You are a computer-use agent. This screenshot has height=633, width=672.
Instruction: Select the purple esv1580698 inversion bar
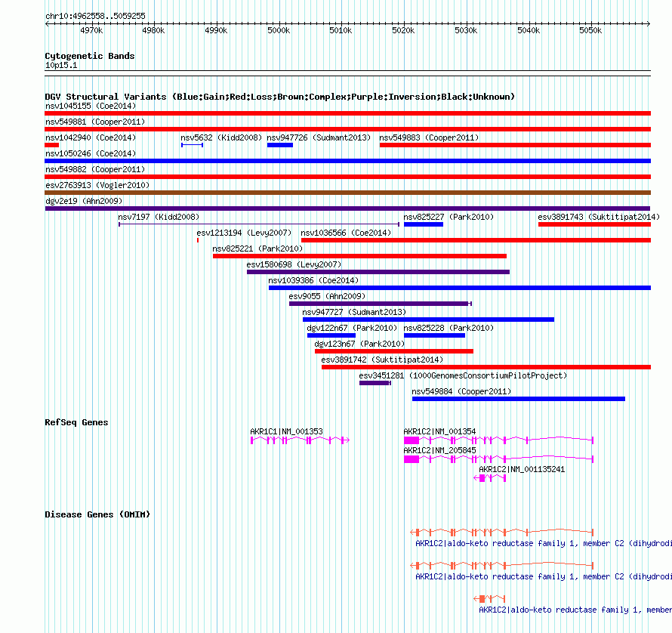coord(378,272)
